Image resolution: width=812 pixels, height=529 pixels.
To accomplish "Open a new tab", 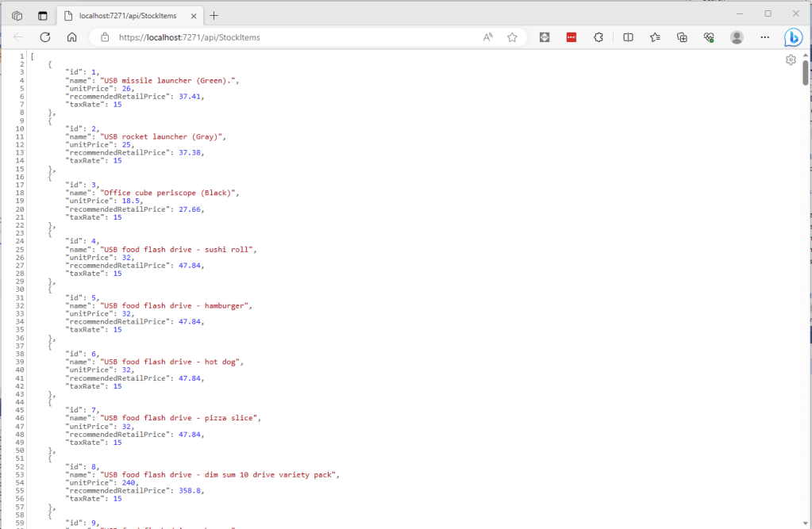I will tap(214, 15).
